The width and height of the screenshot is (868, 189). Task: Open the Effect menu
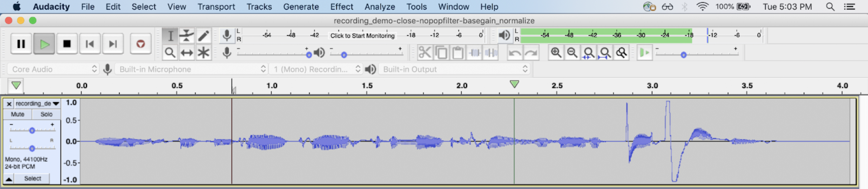tap(342, 7)
